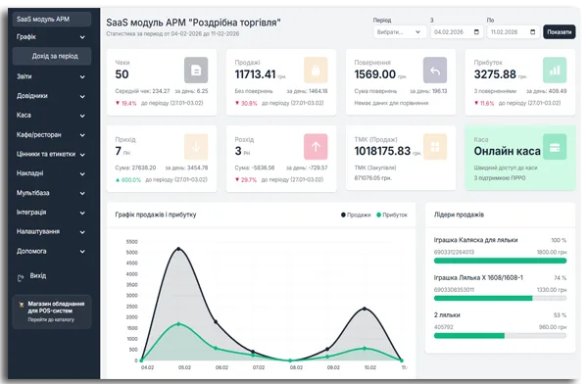Click the Графік продажів і прибутку heading

[x=156, y=215]
